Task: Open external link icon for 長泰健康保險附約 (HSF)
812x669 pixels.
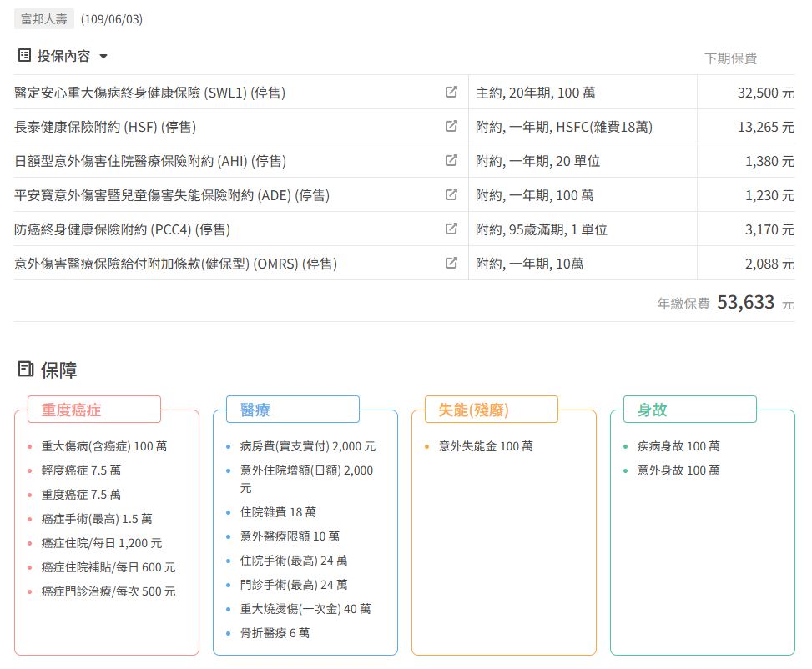Action: point(451,127)
